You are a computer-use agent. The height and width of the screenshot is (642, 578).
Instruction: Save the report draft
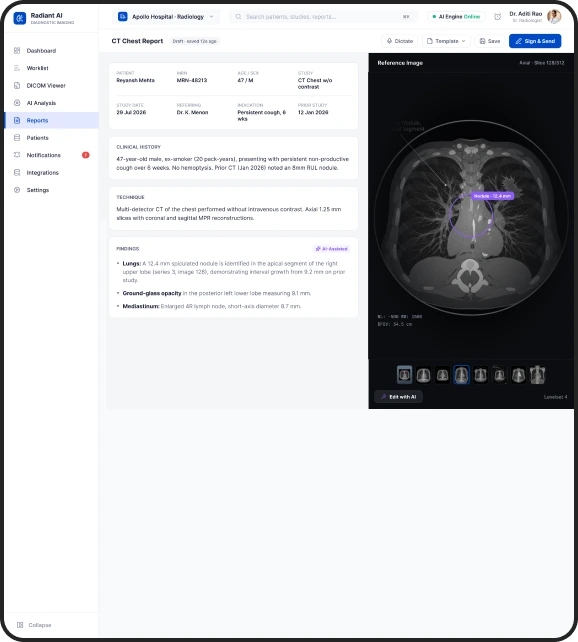pyautogui.click(x=490, y=41)
